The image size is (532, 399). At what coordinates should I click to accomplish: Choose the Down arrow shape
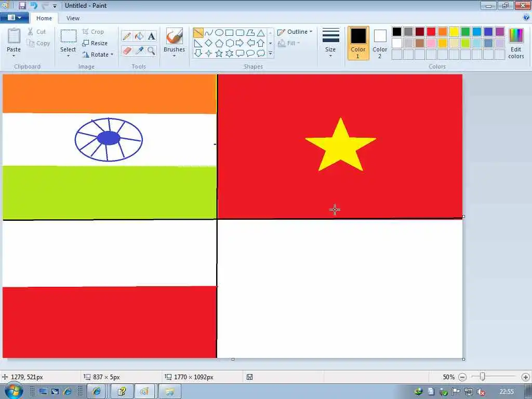[198, 54]
